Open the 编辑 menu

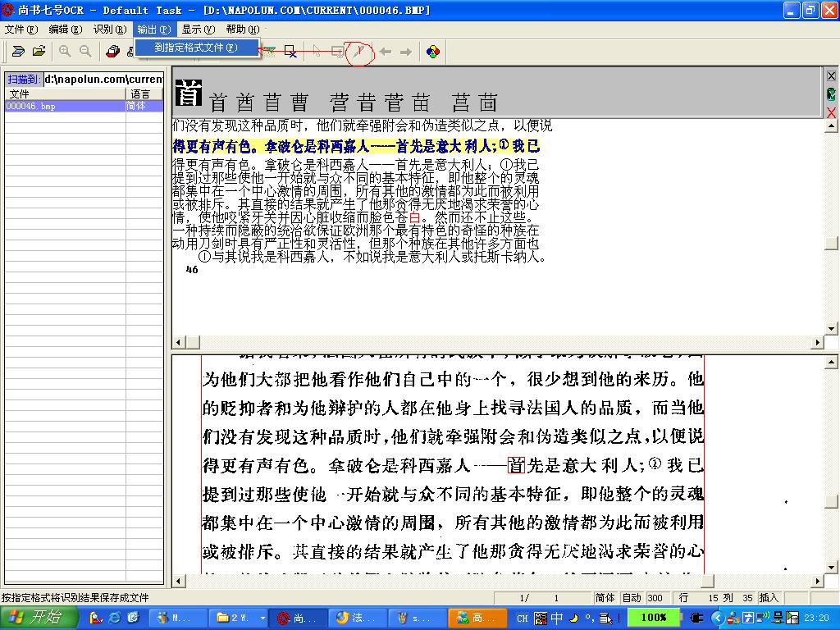pos(66,29)
